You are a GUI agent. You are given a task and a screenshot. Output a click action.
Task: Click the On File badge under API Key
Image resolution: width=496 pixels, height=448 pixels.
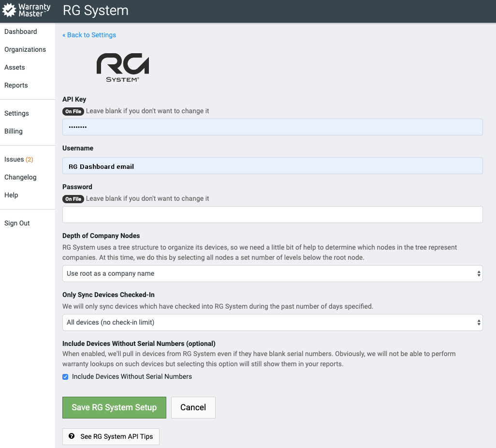click(x=73, y=111)
